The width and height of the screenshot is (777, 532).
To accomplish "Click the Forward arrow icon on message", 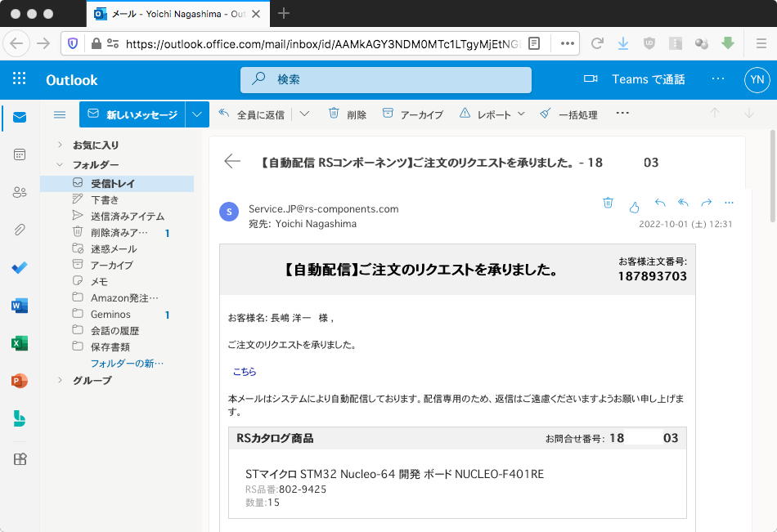I will coord(706,203).
